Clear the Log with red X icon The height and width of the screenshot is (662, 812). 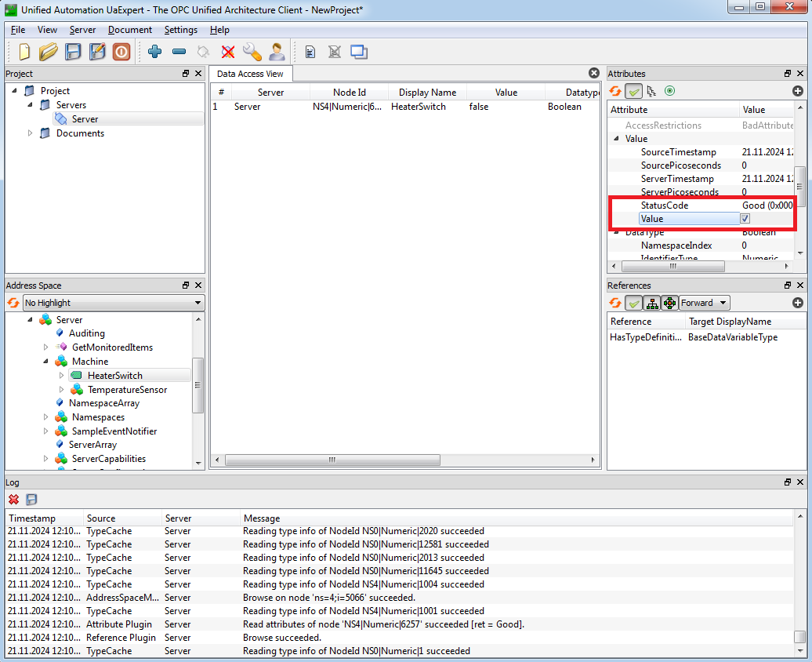click(x=13, y=499)
